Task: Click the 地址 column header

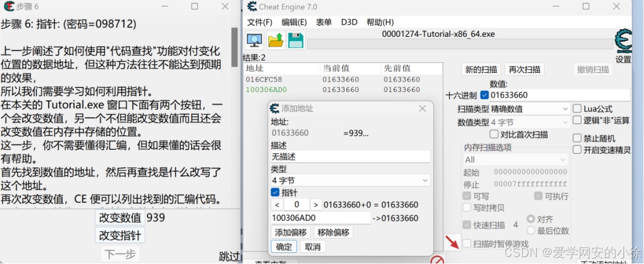Action: point(282,68)
